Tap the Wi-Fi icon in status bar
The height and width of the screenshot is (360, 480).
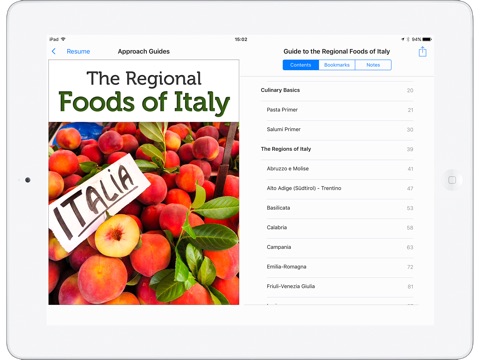pyautogui.click(x=63, y=39)
